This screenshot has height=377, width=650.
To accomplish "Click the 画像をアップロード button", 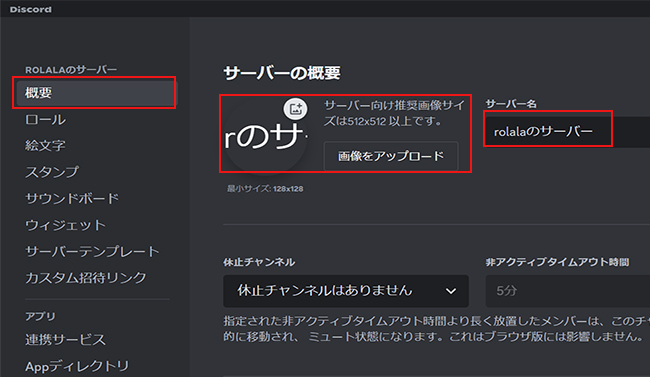I will pyautogui.click(x=391, y=156).
